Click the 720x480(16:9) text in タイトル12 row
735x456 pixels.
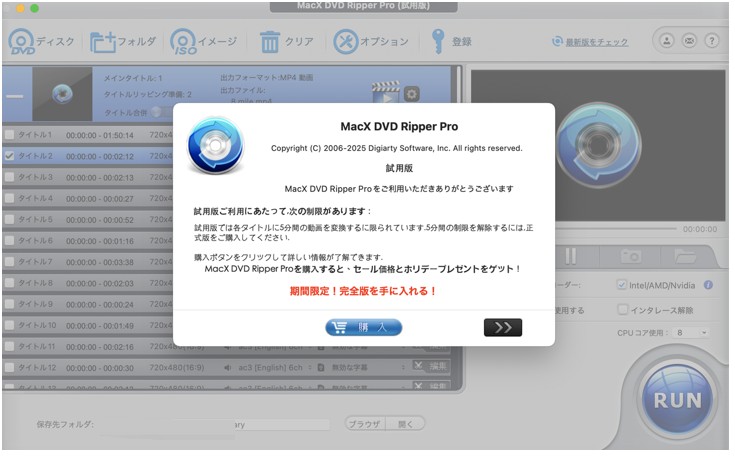[x=177, y=368]
